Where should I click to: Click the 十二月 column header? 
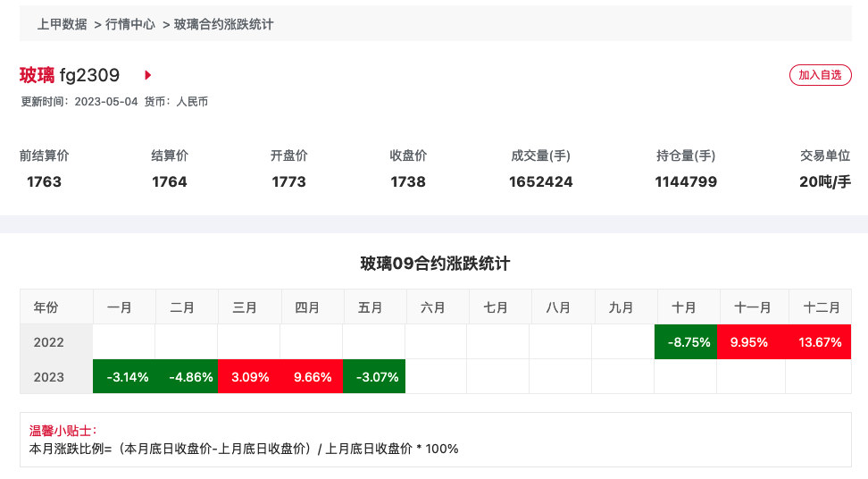tap(820, 307)
